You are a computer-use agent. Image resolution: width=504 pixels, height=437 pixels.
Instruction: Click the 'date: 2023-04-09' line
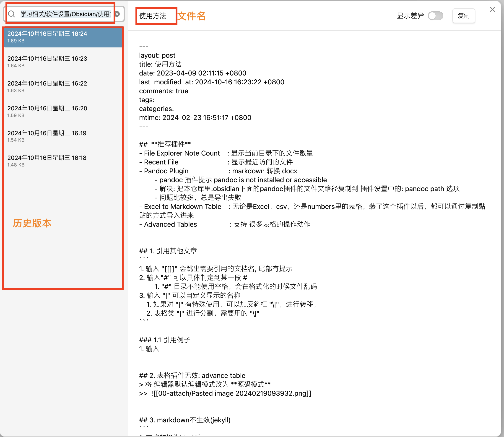193,73
